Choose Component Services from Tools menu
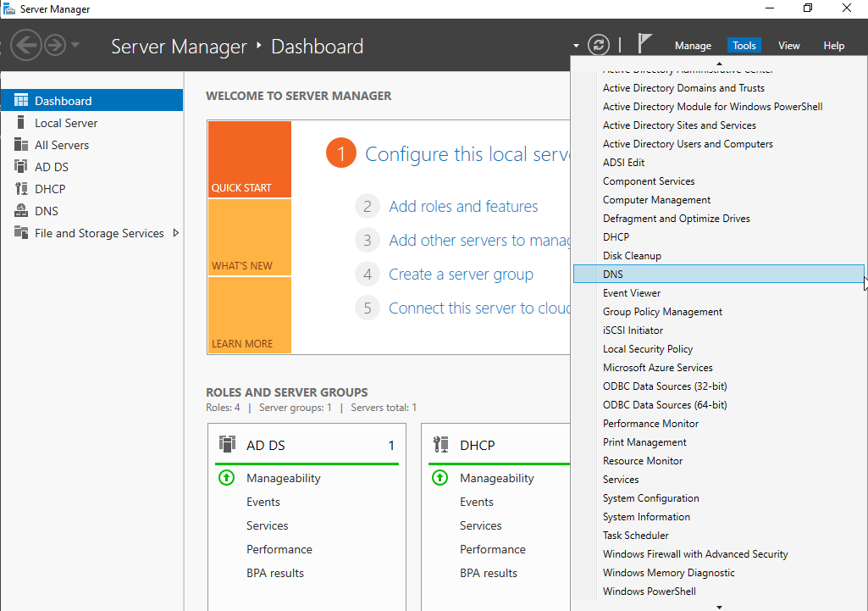This screenshot has width=868, height=611. click(719, 181)
